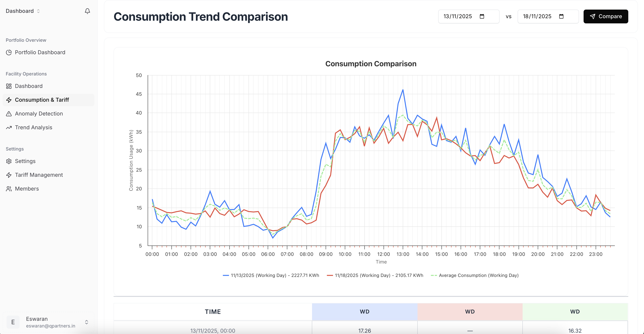Toggle the 11/13/2025 blue legend series

click(271, 275)
